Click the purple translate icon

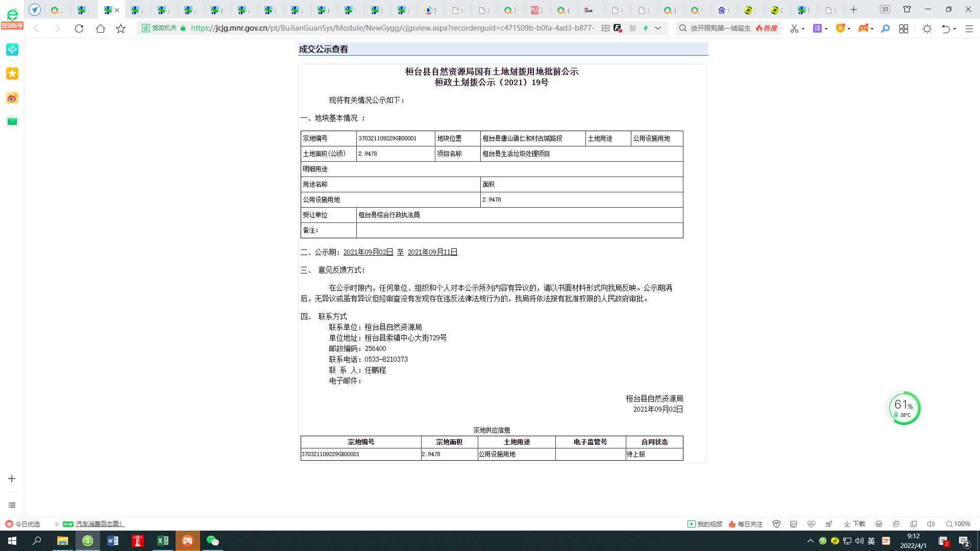pyautogui.click(x=817, y=29)
